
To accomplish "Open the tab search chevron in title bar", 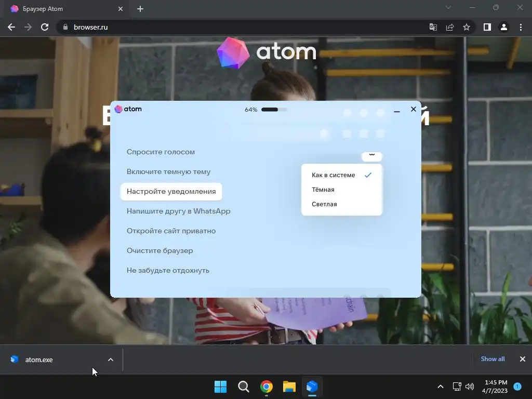I will pos(448,7).
